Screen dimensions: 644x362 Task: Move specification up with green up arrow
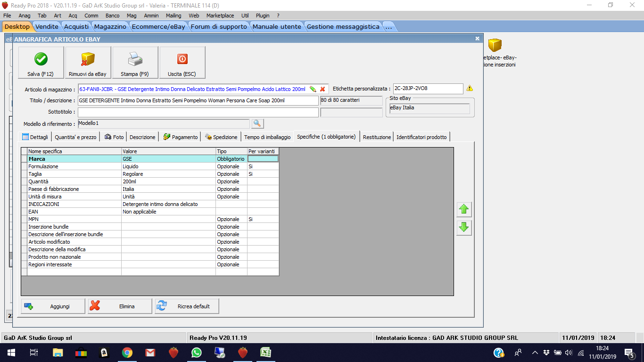(464, 209)
